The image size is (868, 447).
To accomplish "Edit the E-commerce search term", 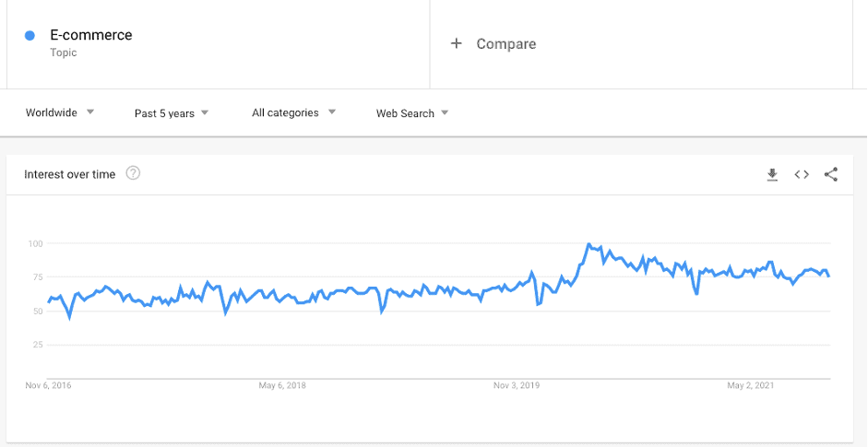I will pyautogui.click(x=91, y=35).
